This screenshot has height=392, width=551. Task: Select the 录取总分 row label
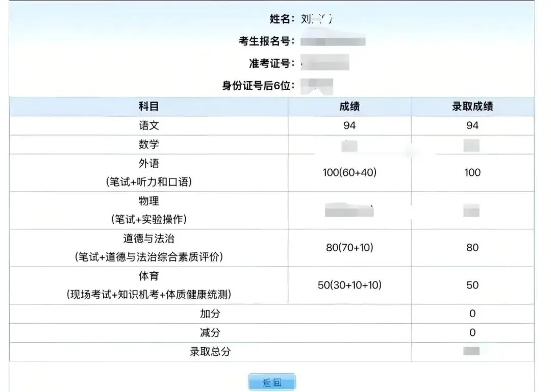point(210,352)
